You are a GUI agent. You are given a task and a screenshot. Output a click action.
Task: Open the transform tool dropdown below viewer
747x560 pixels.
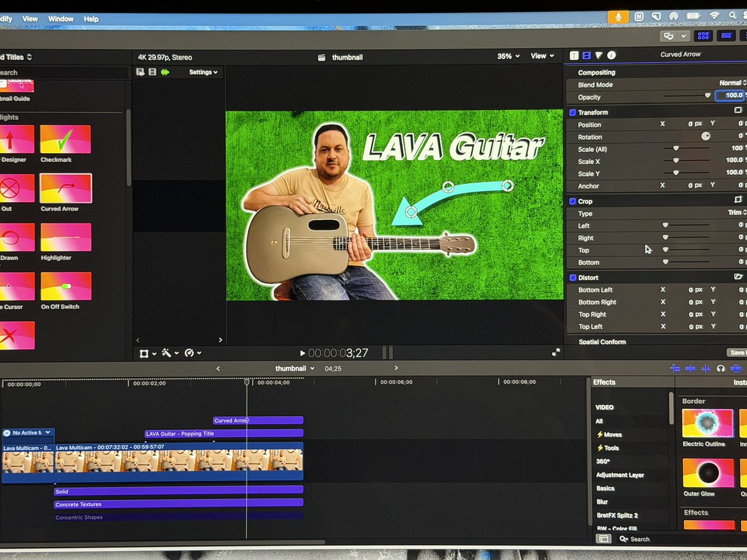[148, 353]
